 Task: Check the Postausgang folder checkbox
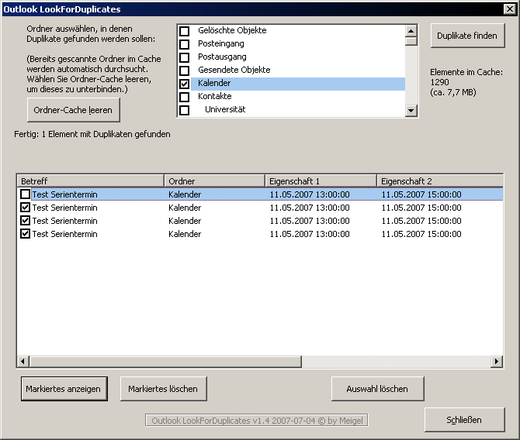tap(184, 57)
